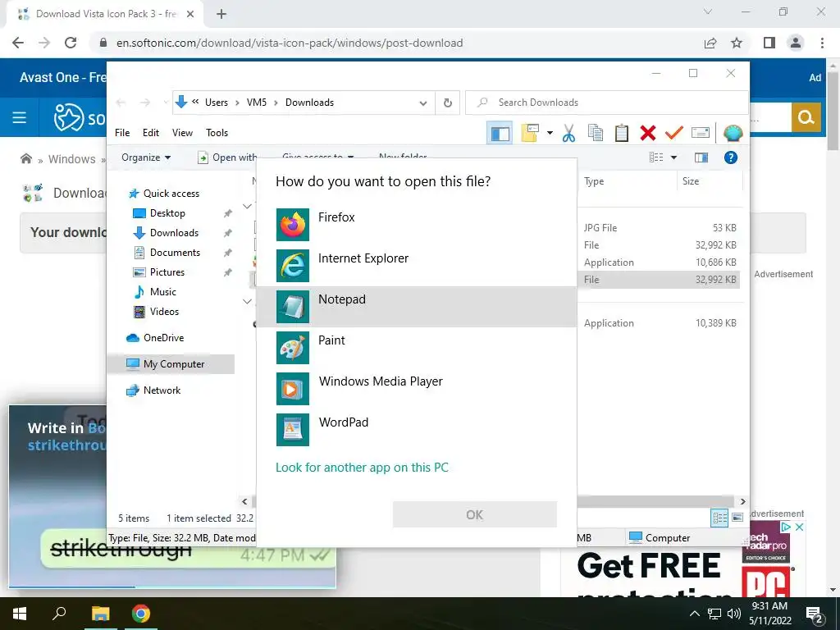The height and width of the screenshot is (630, 840).
Task: Click the orange checkmark toolbar icon
Action: pyautogui.click(x=674, y=132)
